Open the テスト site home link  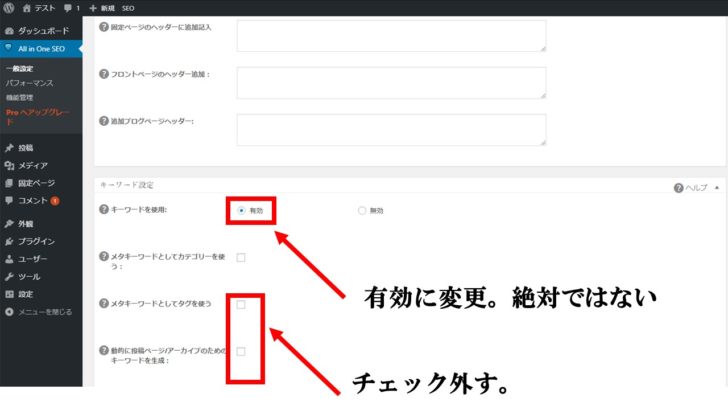click(39, 8)
